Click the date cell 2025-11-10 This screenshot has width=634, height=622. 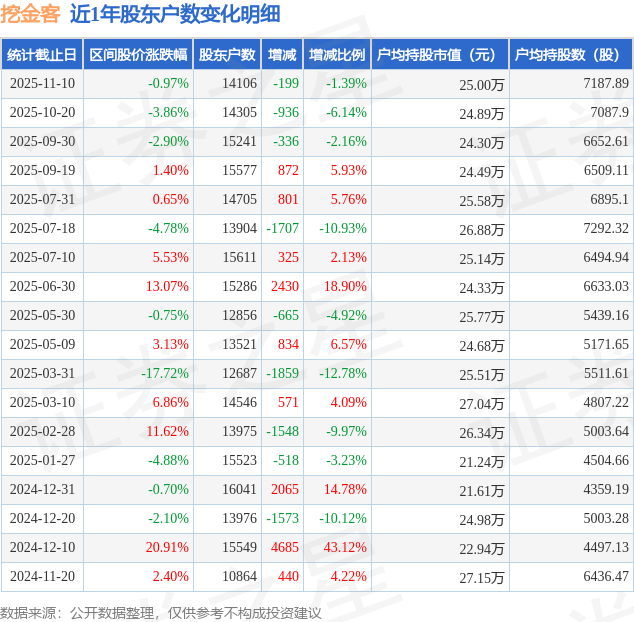click(42, 83)
